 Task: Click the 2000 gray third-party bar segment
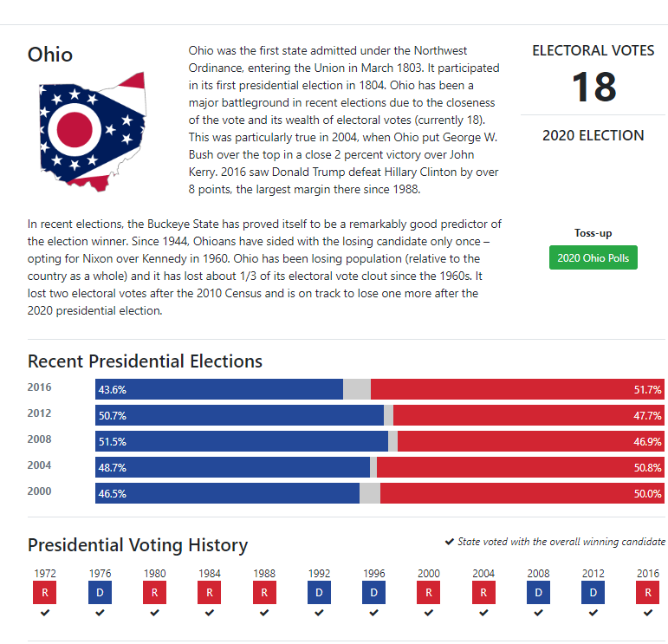click(x=370, y=493)
